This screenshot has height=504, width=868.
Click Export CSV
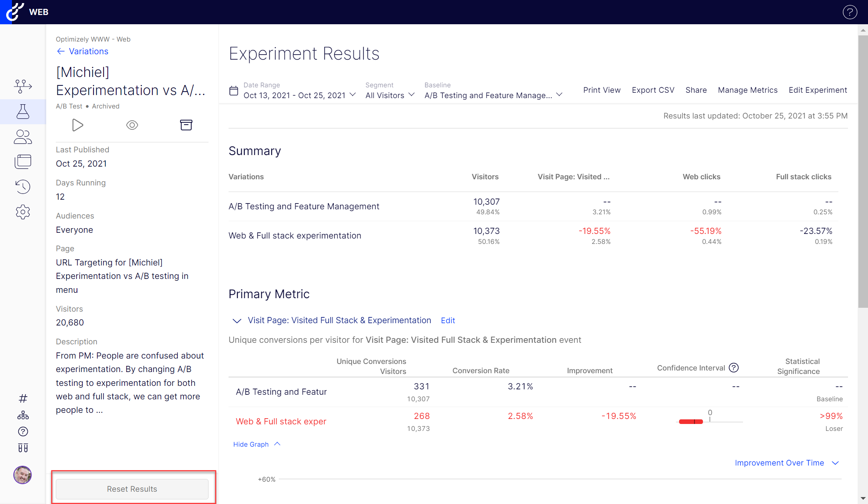(x=653, y=90)
